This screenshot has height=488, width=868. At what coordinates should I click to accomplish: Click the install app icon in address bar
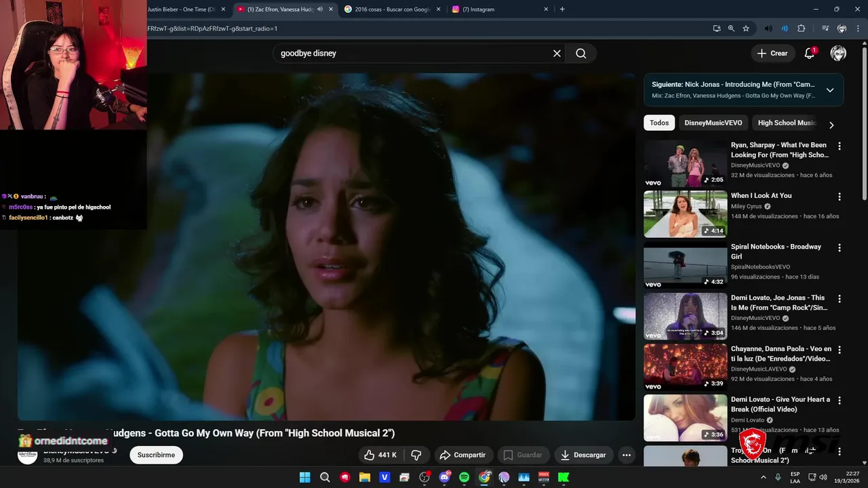717,28
